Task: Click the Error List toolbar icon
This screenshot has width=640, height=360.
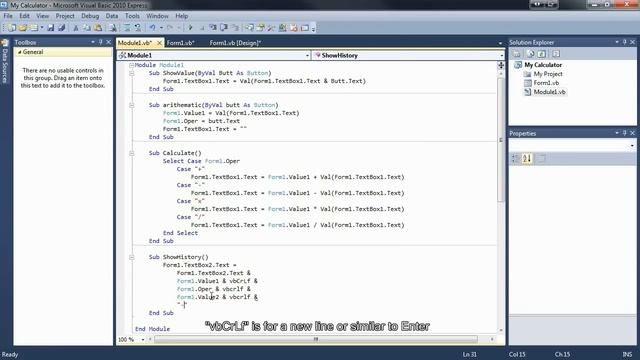Action: 293,28
